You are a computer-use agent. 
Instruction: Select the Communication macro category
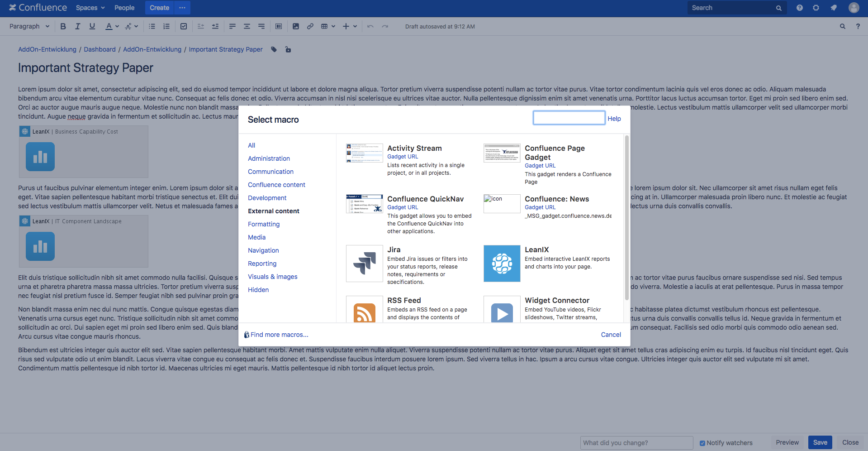[x=270, y=172]
